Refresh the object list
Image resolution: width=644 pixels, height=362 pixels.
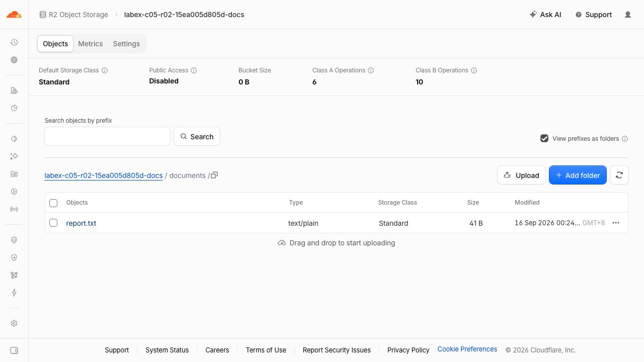coord(619,175)
